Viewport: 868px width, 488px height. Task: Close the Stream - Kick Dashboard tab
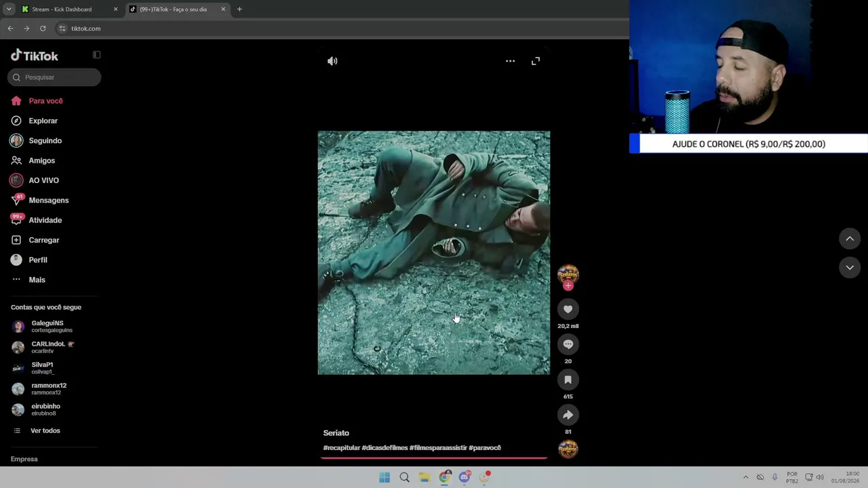point(115,9)
